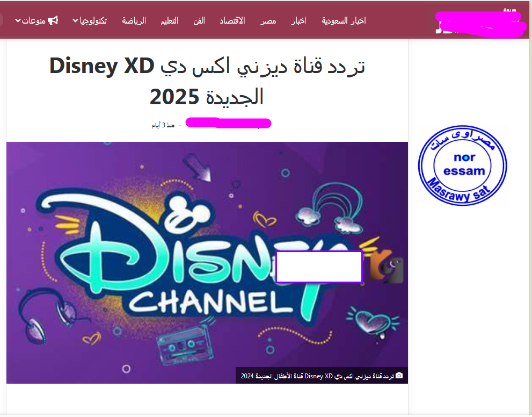Click the white box over the Disney logo
The height and width of the screenshot is (417, 532).
coord(319,267)
